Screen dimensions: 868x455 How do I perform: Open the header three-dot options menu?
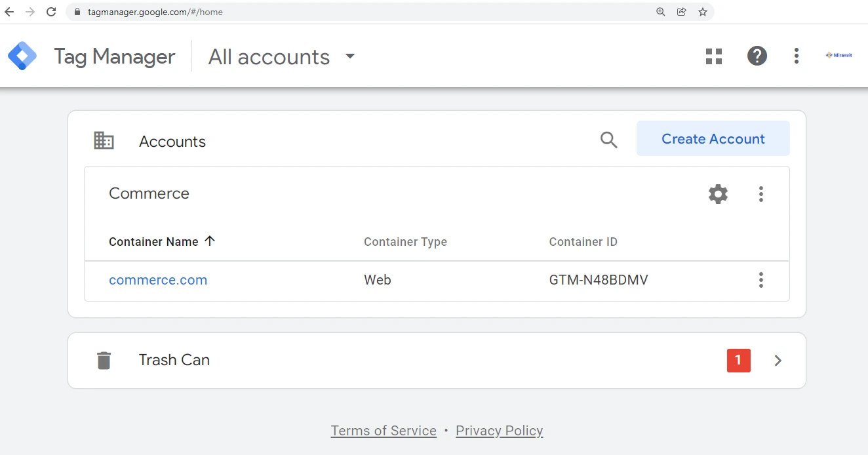tap(796, 56)
